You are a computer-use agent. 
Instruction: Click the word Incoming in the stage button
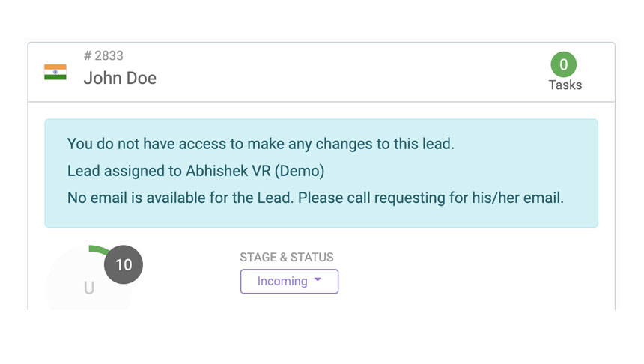pyautogui.click(x=282, y=282)
